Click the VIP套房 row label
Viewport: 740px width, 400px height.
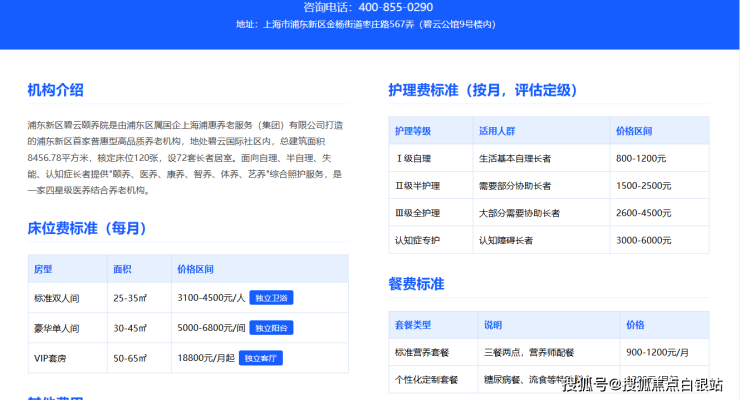[x=50, y=358]
